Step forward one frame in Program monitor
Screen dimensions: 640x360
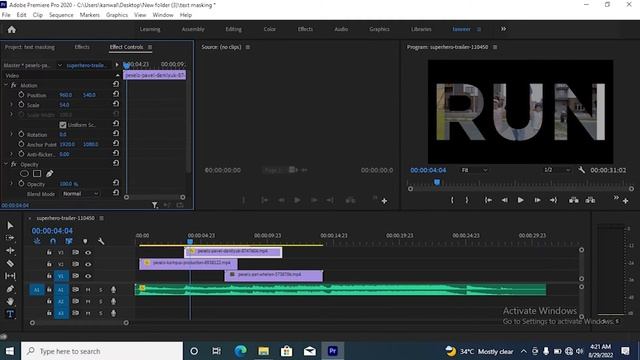(x=537, y=200)
